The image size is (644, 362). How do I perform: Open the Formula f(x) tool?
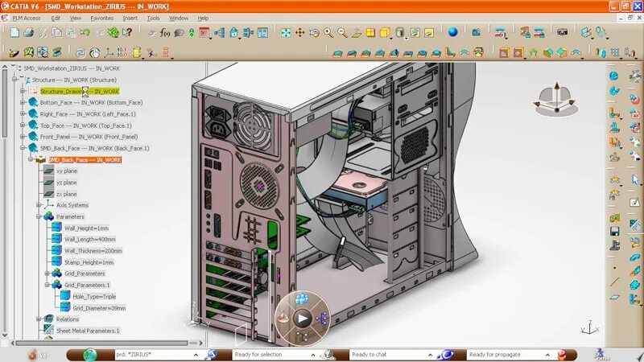[165, 33]
